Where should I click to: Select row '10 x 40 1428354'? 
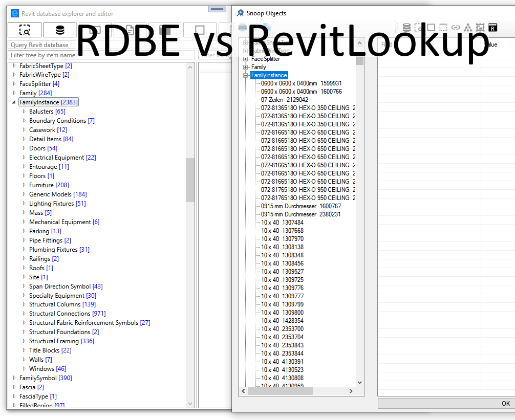[283, 321]
